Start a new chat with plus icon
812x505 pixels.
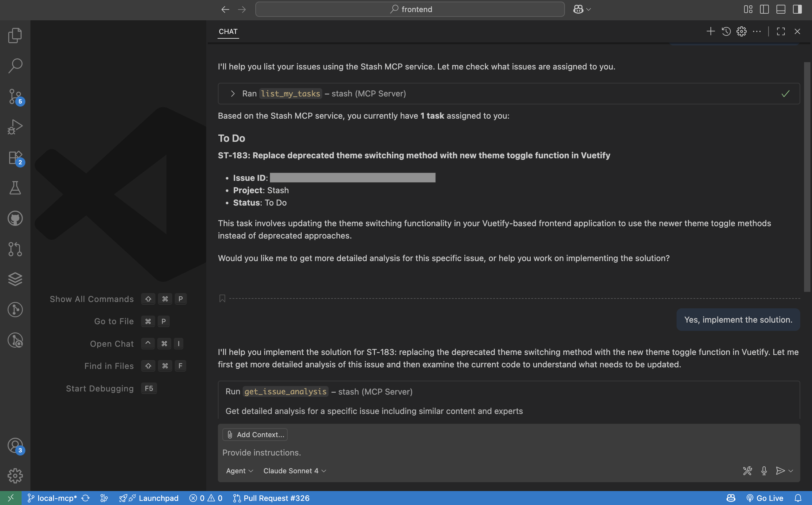coord(710,31)
